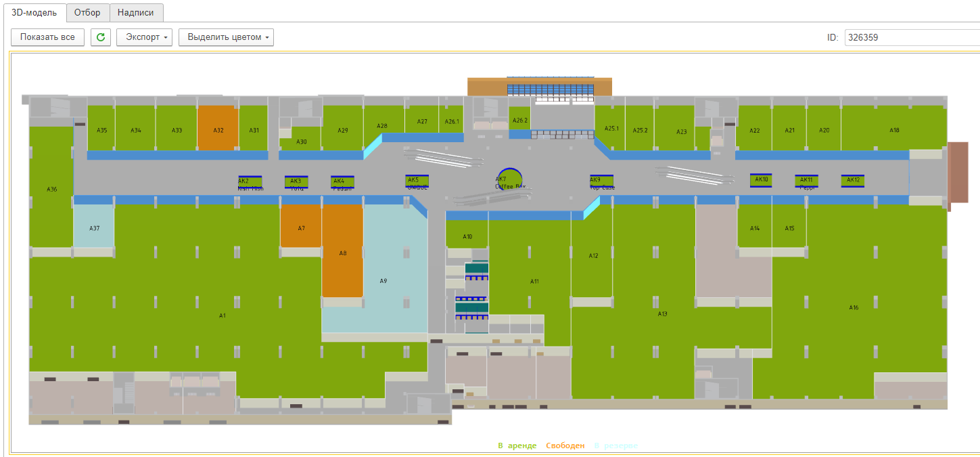Viewport: 980px width, 457px height.
Task: Select the round AK7 Coffee Box kiosk
Action: [510, 181]
